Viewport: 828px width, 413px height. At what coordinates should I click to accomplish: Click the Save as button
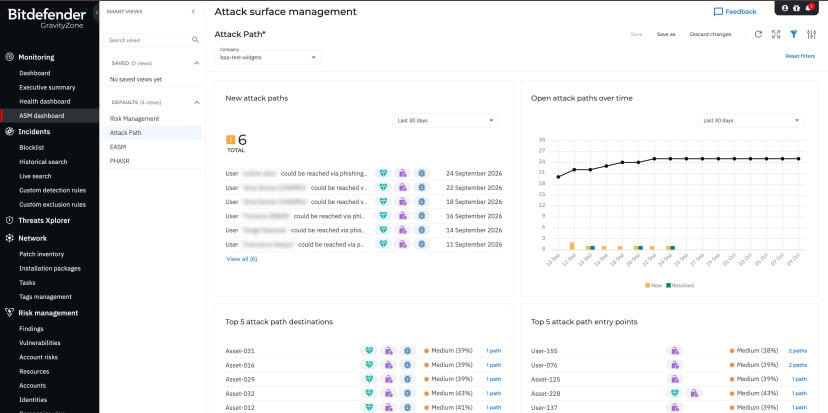tap(666, 34)
